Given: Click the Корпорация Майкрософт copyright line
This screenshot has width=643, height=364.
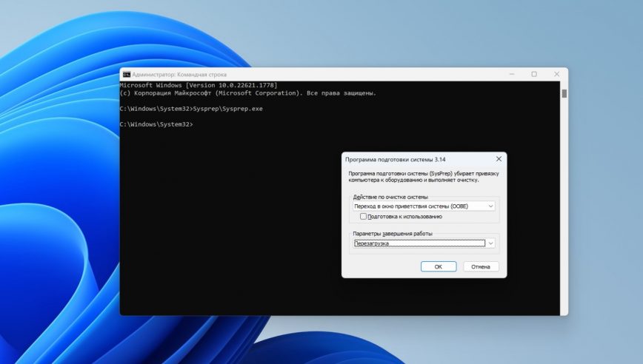Looking at the screenshot, I should tap(247, 93).
